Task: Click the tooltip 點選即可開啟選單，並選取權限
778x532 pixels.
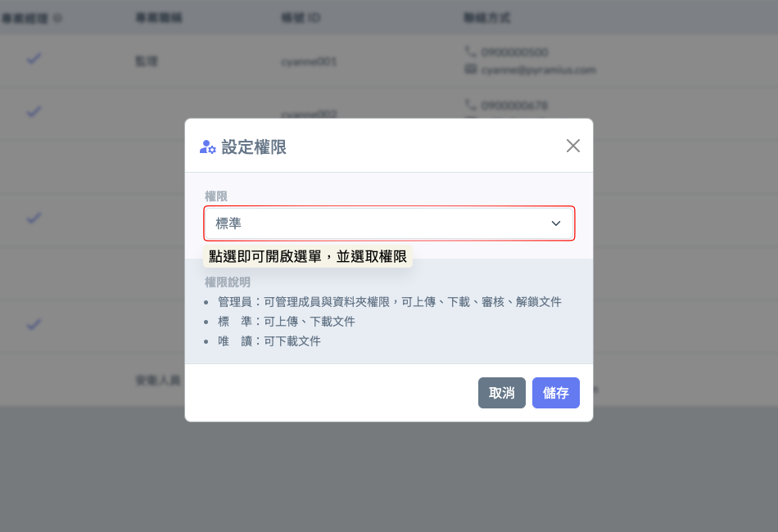Action: [x=307, y=257]
